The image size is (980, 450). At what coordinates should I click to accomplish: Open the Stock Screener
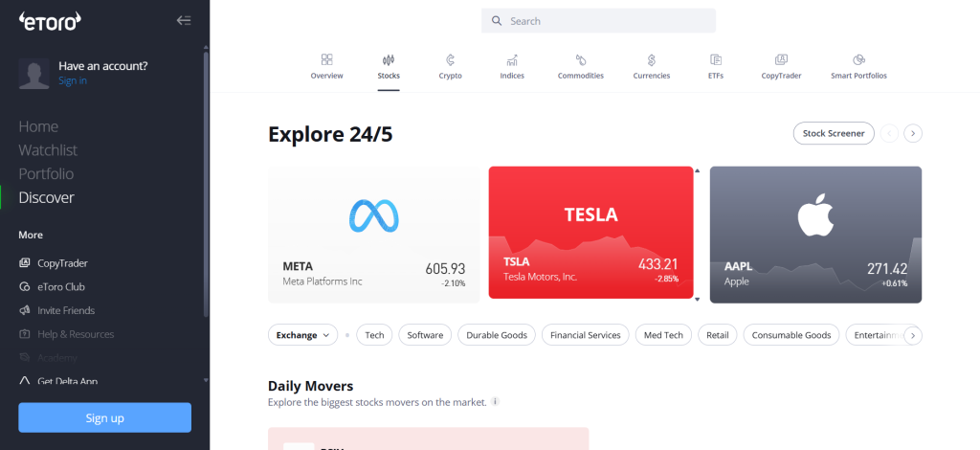[x=834, y=133]
